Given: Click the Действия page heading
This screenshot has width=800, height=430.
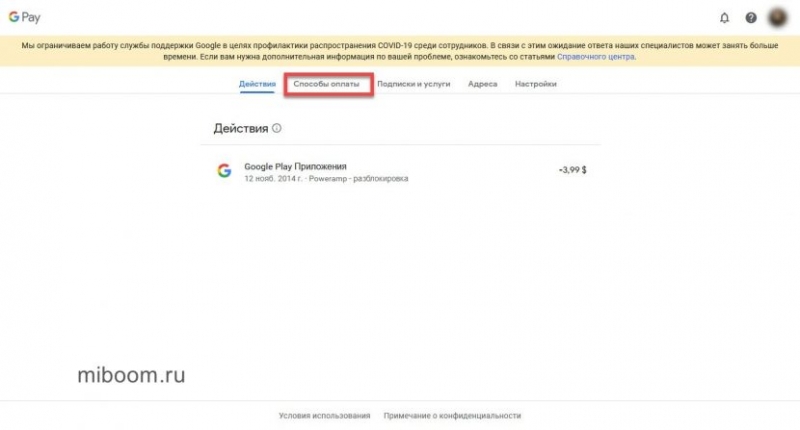Looking at the screenshot, I should click(241, 129).
